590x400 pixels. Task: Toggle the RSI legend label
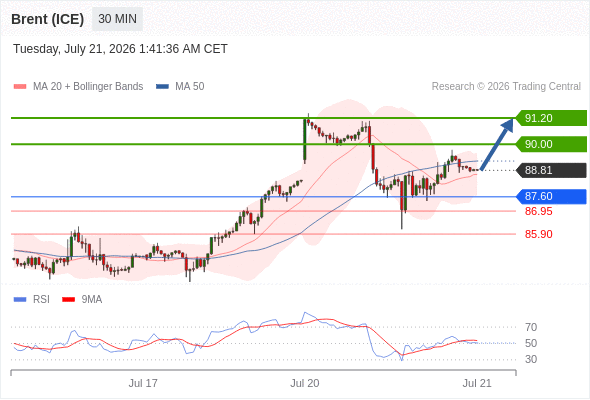tap(41, 300)
